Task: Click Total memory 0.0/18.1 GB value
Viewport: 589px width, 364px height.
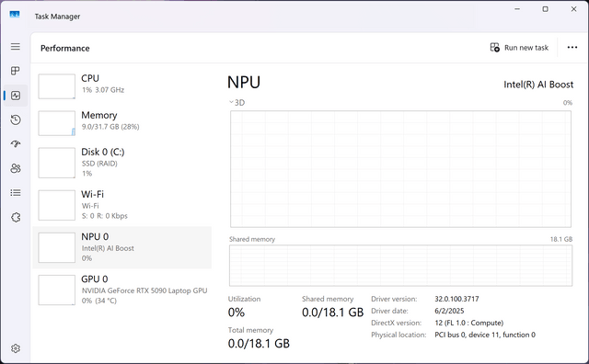Action: [259, 344]
